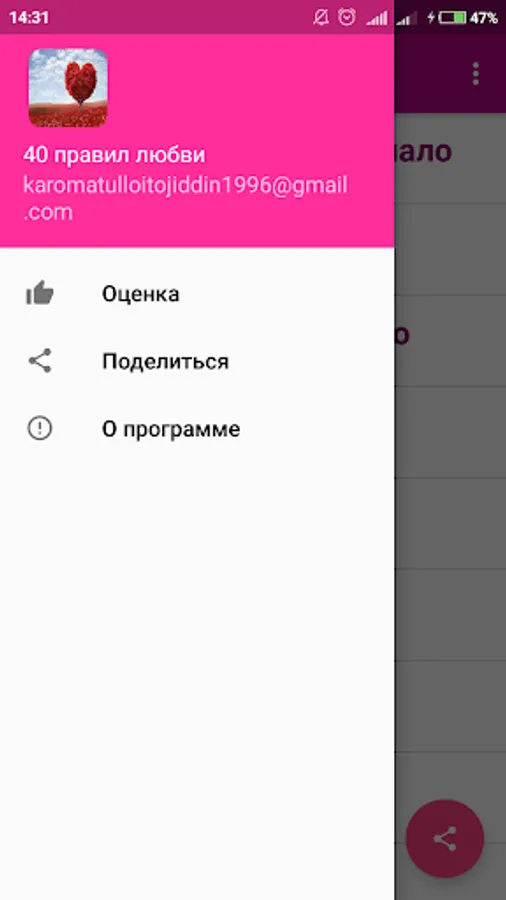Tap the heart tree app icon
The height and width of the screenshot is (900, 506).
click(x=68, y=87)
